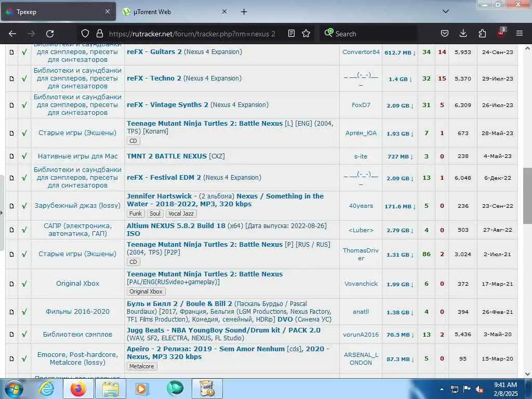
Task: Open Firefox from the taskbar
Action: 78,389
